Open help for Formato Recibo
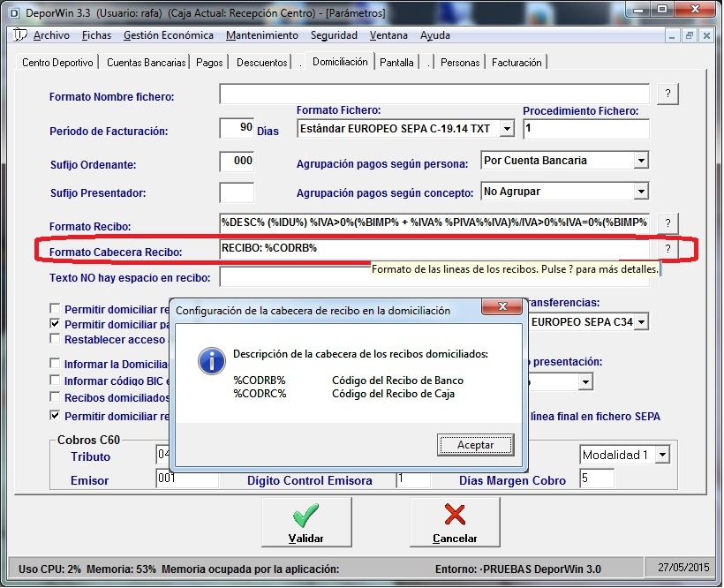 (667, 223)
